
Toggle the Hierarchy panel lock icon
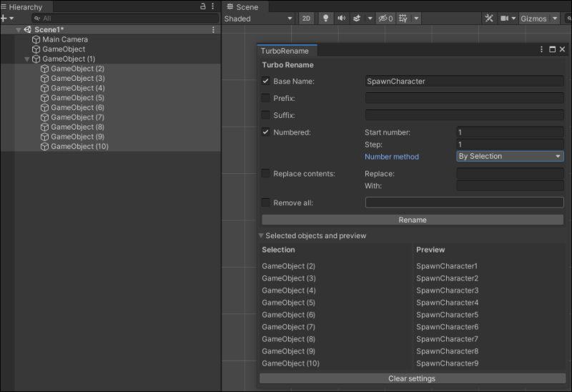pos(203,6)
